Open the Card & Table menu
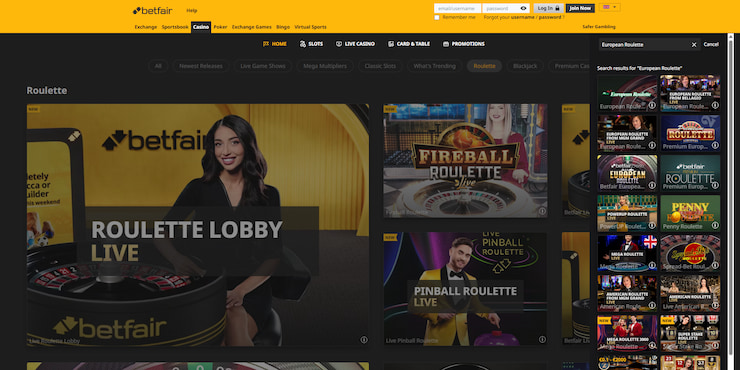Image resolution: width=740 pixels, height=370 pixels. click(x=409, y=44)
